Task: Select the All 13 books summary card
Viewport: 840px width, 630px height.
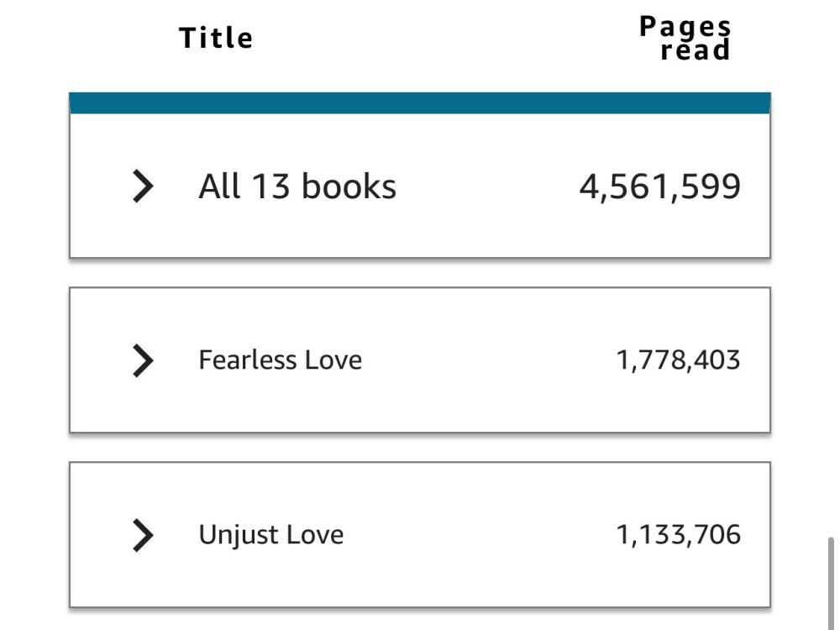Action: pos(420,176)
